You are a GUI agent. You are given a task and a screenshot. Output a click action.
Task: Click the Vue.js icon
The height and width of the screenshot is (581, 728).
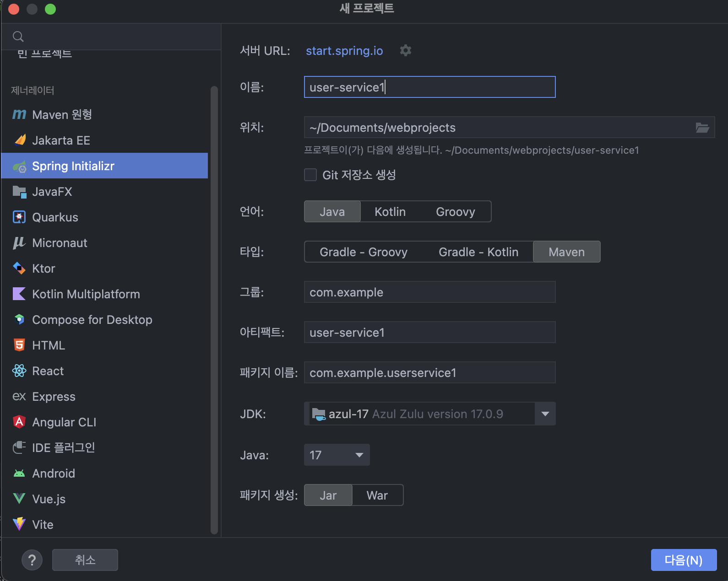[x=19, y=499]
